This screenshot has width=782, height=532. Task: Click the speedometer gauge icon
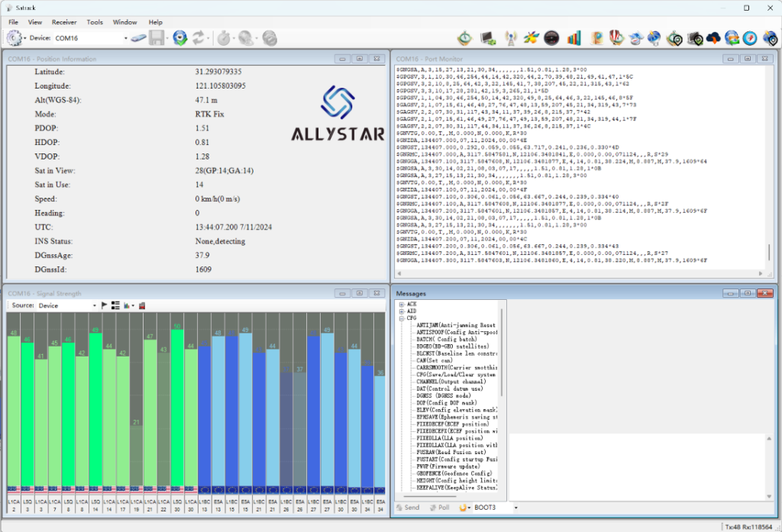(x=551, y=38)
